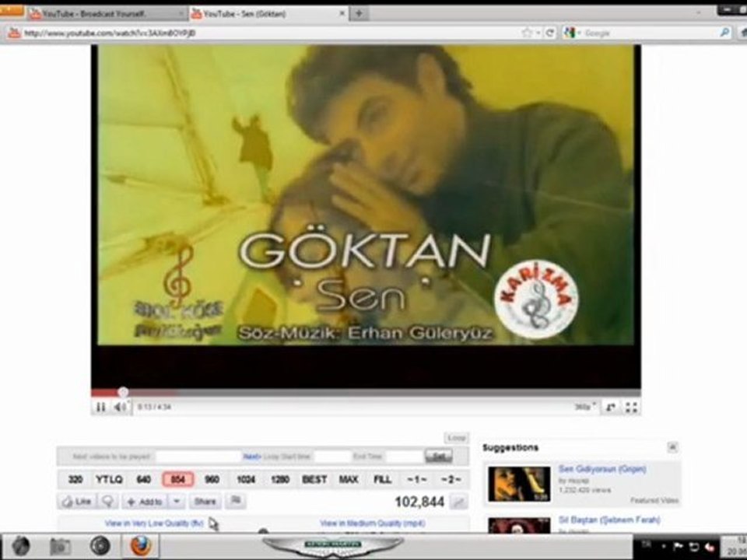Open the camera icon in the taskbar
Viewport: 747px width, 560px height.
60,546
